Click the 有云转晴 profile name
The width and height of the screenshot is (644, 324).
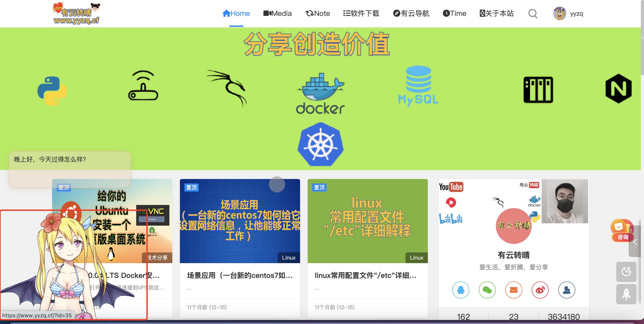click(514, 255)
